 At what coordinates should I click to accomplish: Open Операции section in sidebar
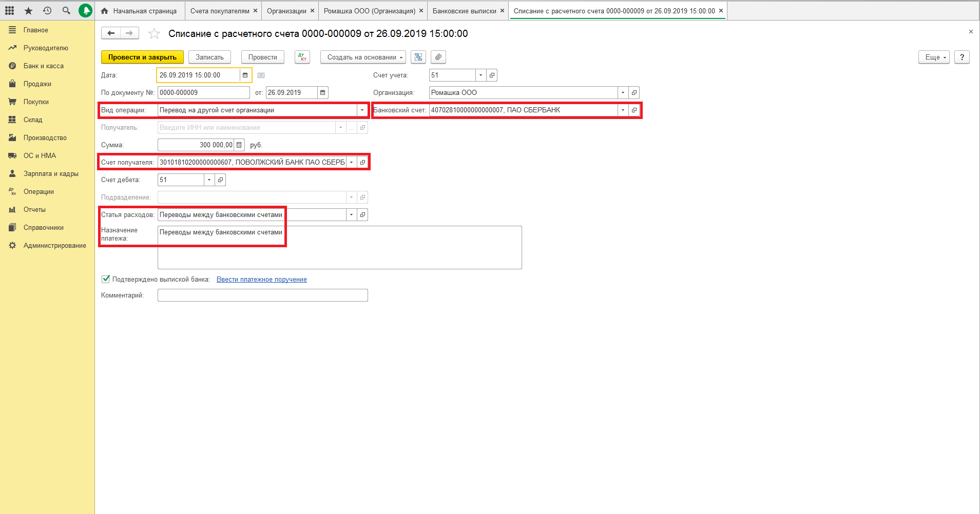[39, 191]
